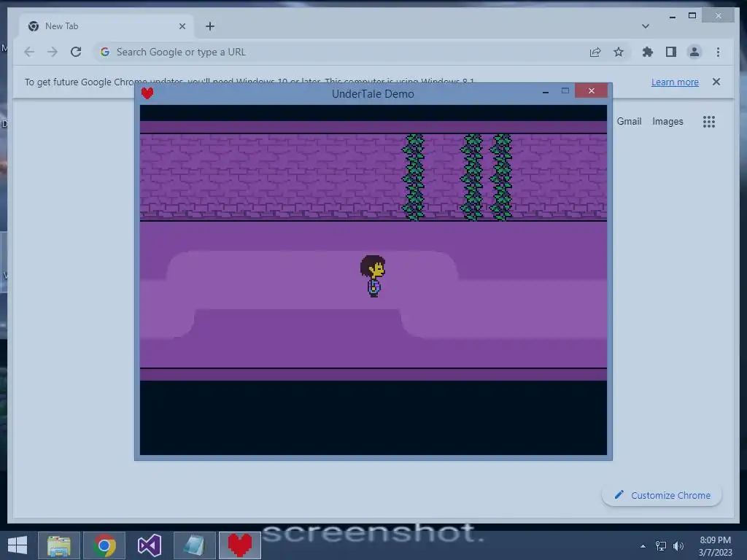Minimize the UnderTale Demo window
Screen dimensions: 747x560
pos(546,91)
